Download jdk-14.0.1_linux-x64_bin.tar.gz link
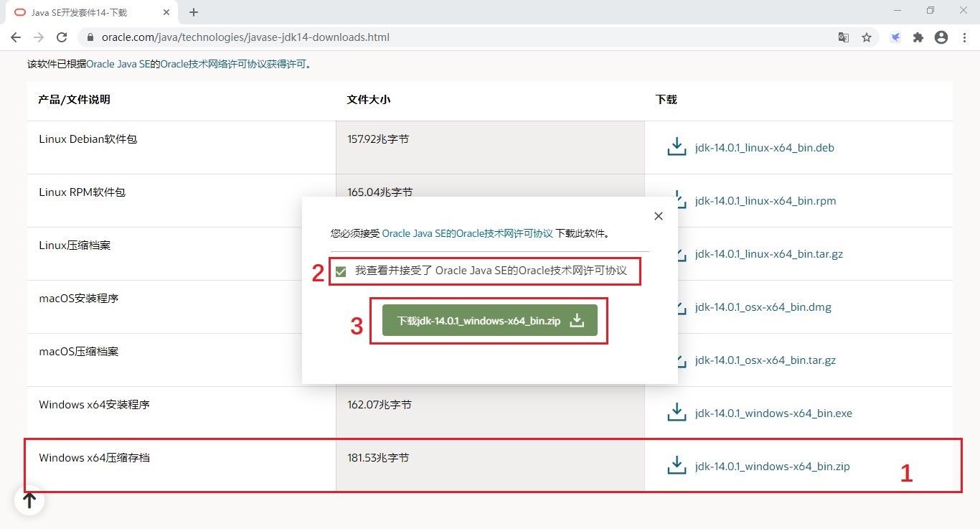Viewport: 980px width, 529px height. pos(769,254)
